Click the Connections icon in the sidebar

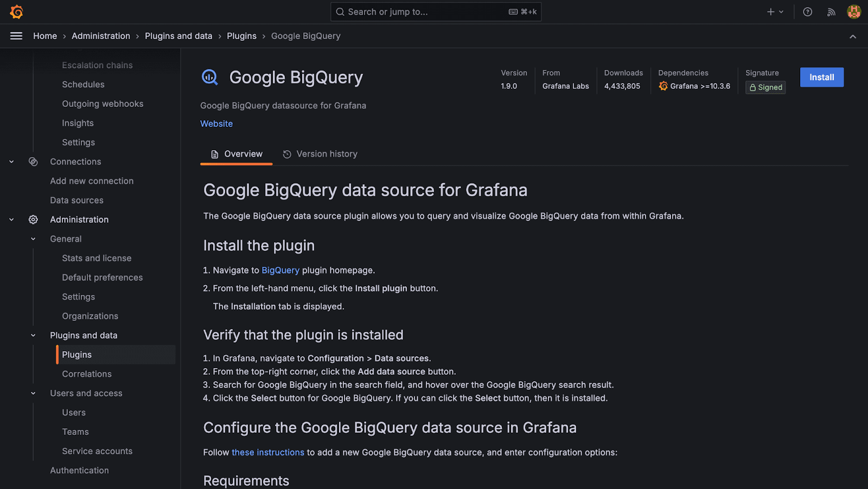33,162
